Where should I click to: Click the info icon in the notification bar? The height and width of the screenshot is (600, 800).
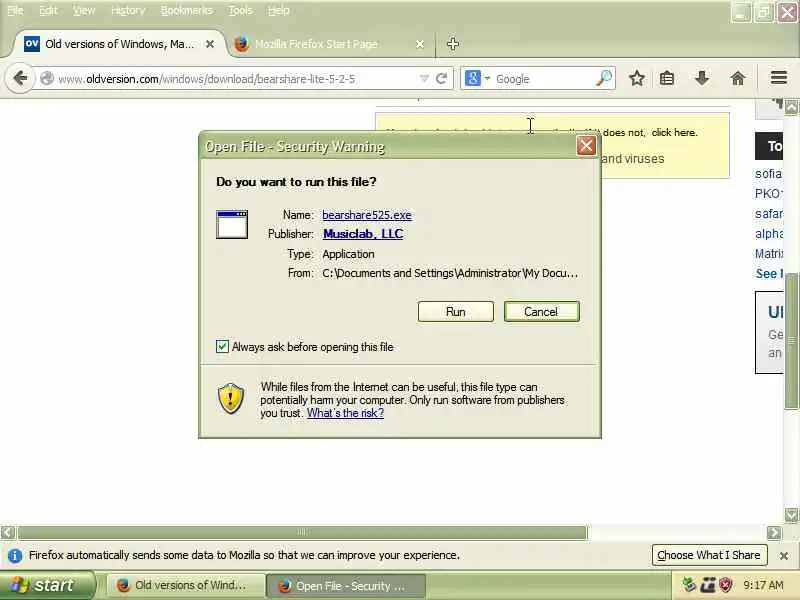point(15,556)
